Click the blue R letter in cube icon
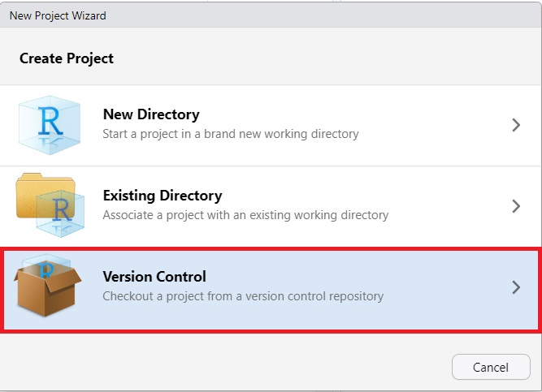Viewport: 542px width, 392px height. (50, 121)
